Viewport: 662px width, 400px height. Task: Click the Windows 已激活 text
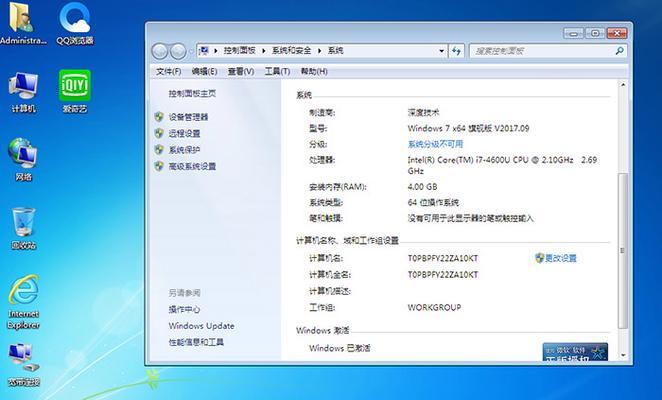(x=339, y=348)
